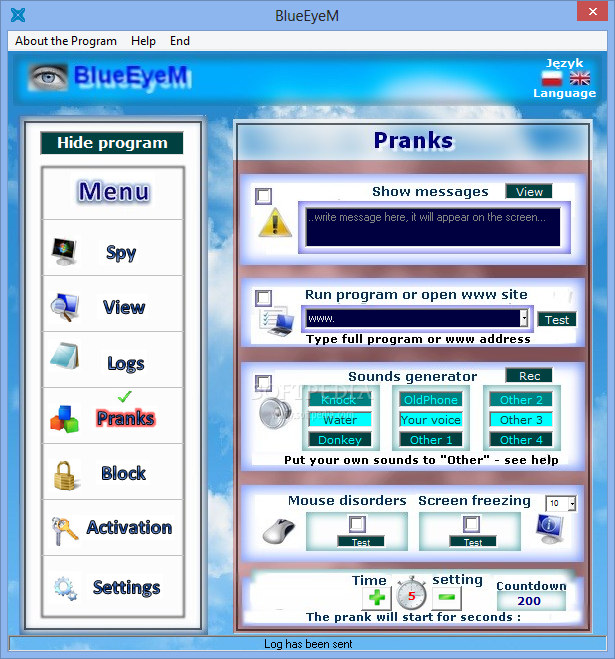615x659 pixels.
Task: Tick the Mouse disorders checkbox
Action: [357, 524]
